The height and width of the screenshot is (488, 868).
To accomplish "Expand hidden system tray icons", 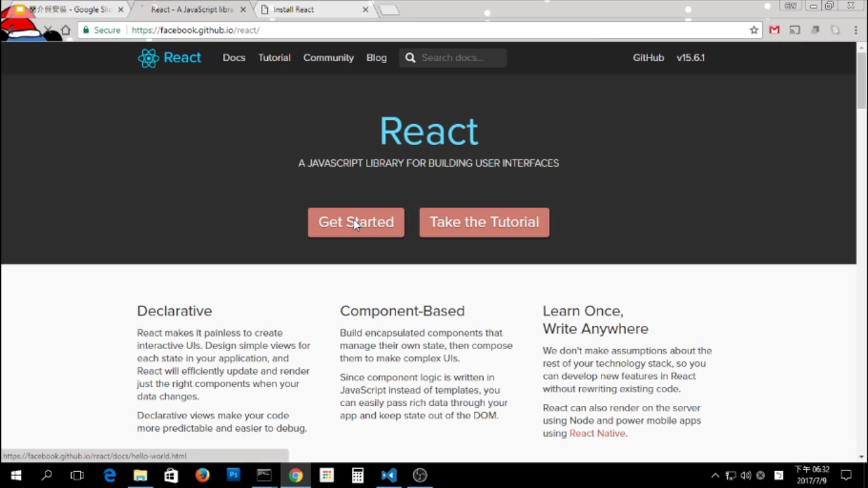I will coord(715,475).
